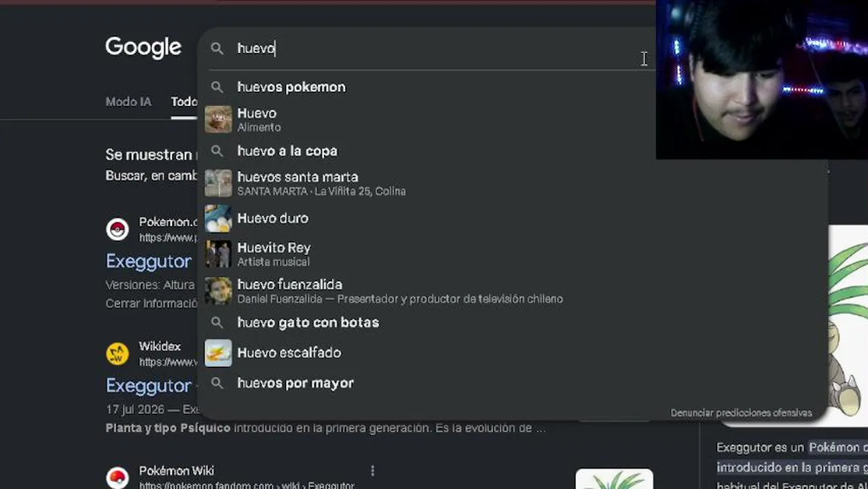The height and width of the screenshot is (489, 868).
Task: Click the magnifier icon beside 'huevos pokemon'
Action: pos(217,87)
